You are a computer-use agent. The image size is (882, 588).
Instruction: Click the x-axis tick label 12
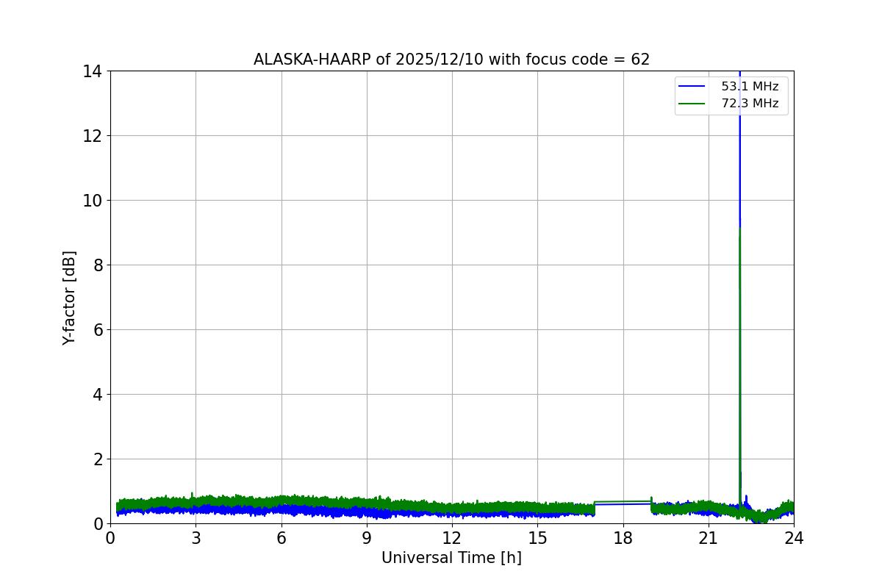click(x=452, y=538)
